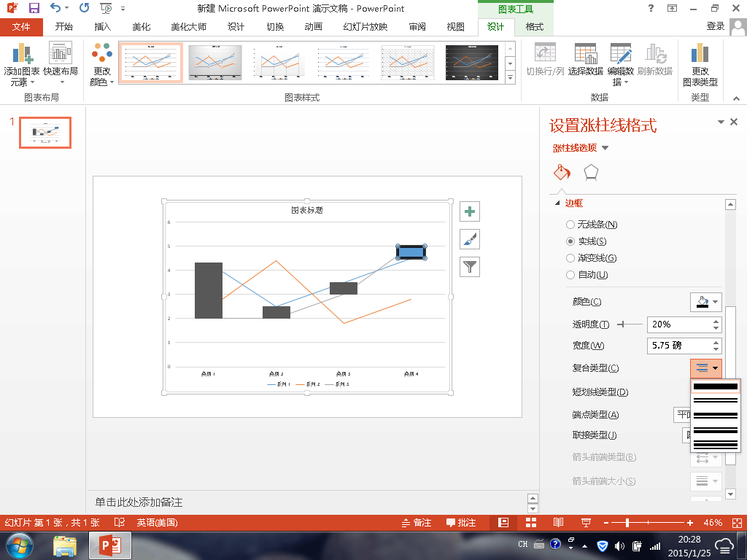Image resolution: width=747 pixels, height=560 pixels.
Task: Click the Redo icon in title bar
Action: (x=85, y=7)
